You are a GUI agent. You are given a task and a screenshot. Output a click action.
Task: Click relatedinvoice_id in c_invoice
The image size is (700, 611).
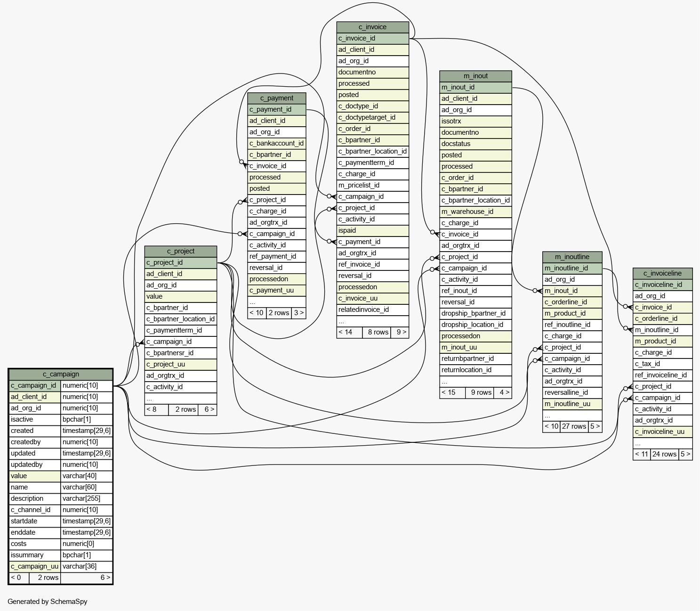pyautogui.click(x=372, y=310)
